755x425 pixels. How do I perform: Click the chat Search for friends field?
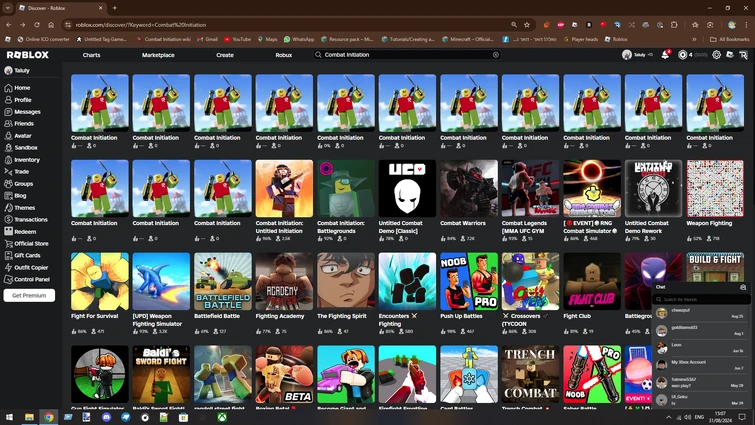pyautogui.click(x=701, y=299)
